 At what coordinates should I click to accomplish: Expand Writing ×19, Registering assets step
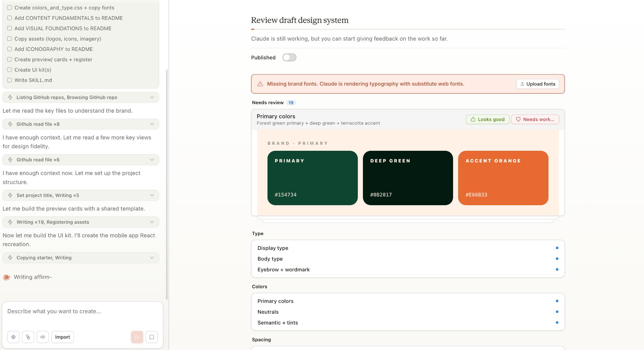(x=81, y=222)
